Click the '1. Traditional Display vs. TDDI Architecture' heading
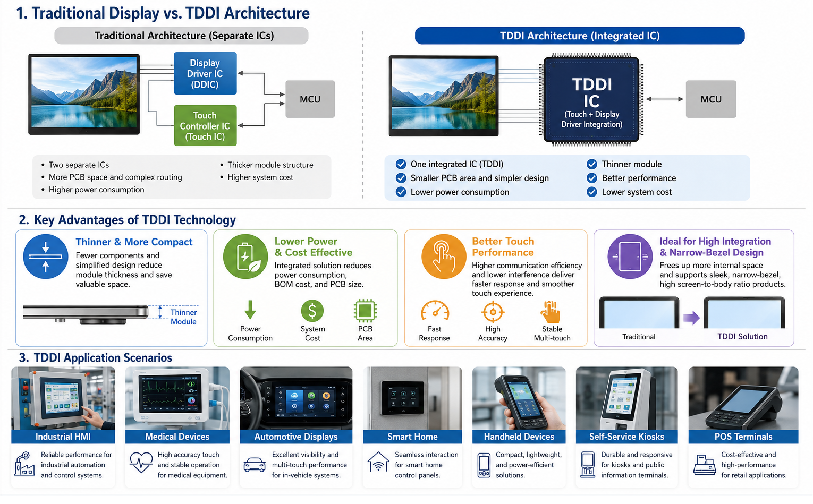Screen dimensions: 813x504 point(163,13)
